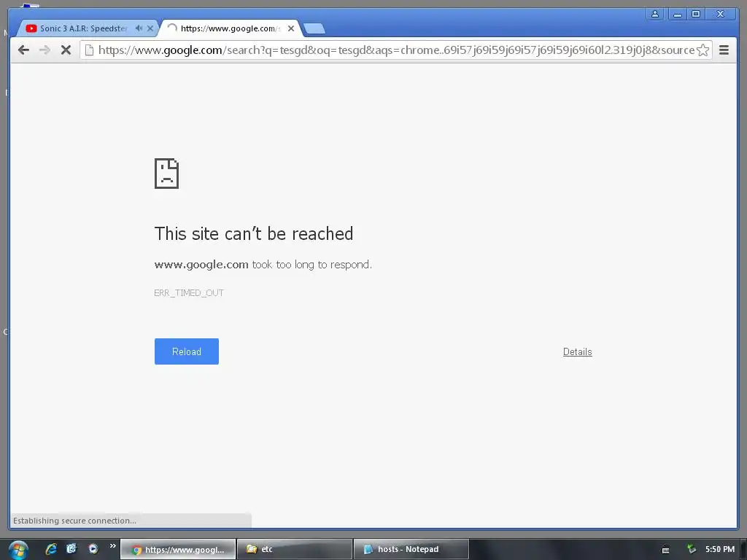
Task: Click the Chrome profile user icon
Action: click(x=655, y=14)
